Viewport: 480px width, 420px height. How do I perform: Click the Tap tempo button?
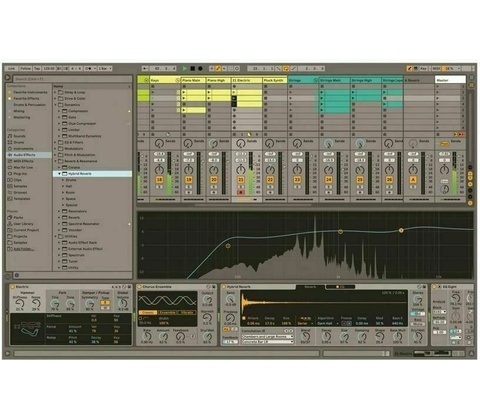tap(37, 68)
